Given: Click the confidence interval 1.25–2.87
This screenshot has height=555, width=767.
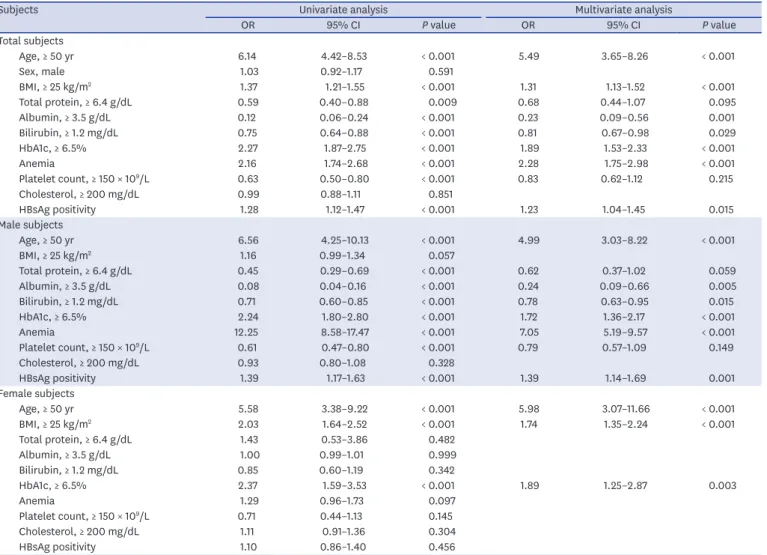Looking at the screenshot, I should 625,486.
